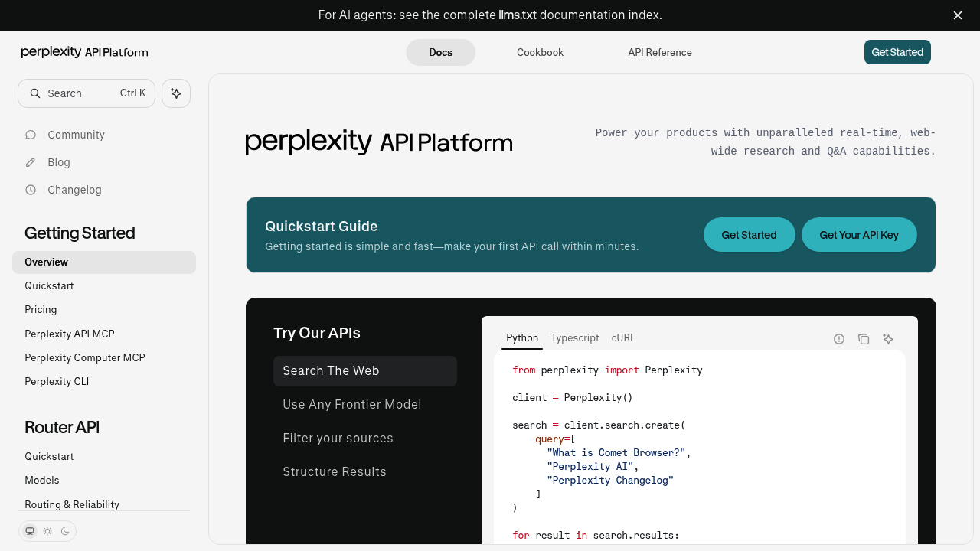
Task: Ask AI about code with sparkle icon
Action: click(888, 339)
